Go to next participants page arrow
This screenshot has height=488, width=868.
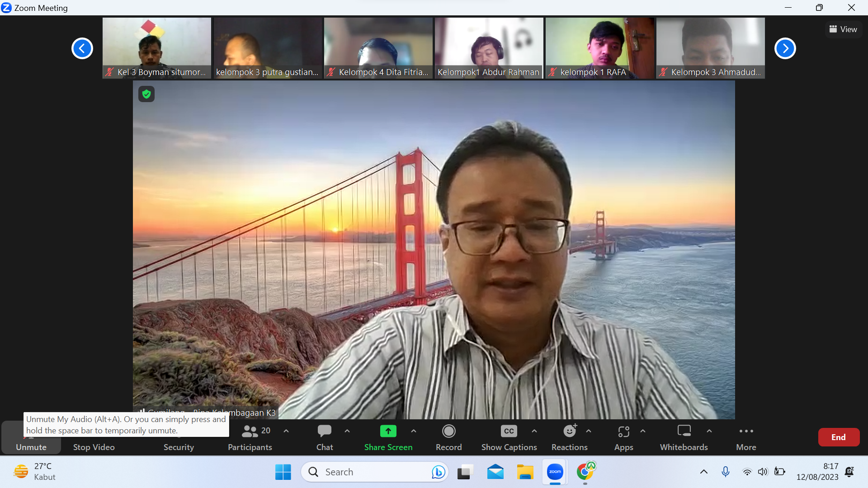tap(785, 48)
